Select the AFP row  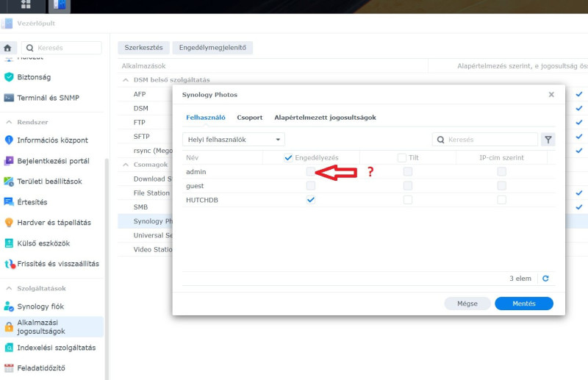145,94
